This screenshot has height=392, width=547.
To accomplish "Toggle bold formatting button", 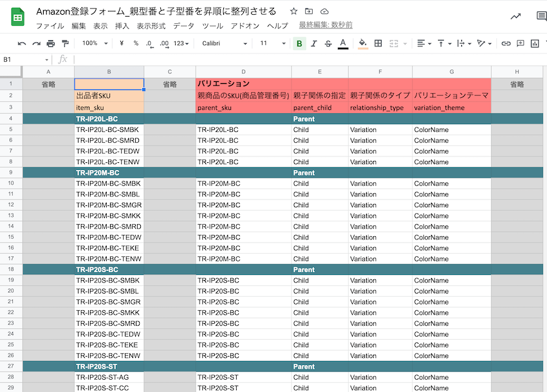I will point(299,43).
